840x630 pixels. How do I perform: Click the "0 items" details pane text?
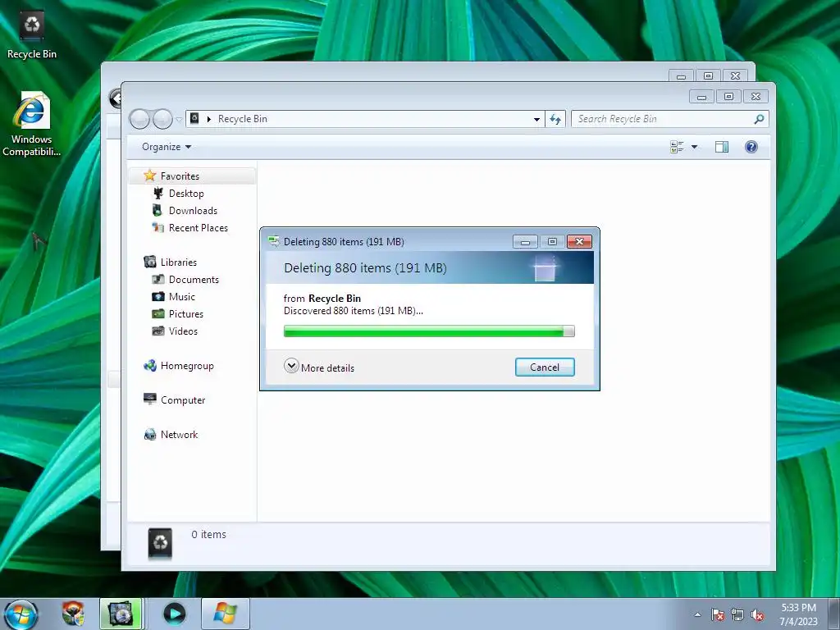point(209,534)
